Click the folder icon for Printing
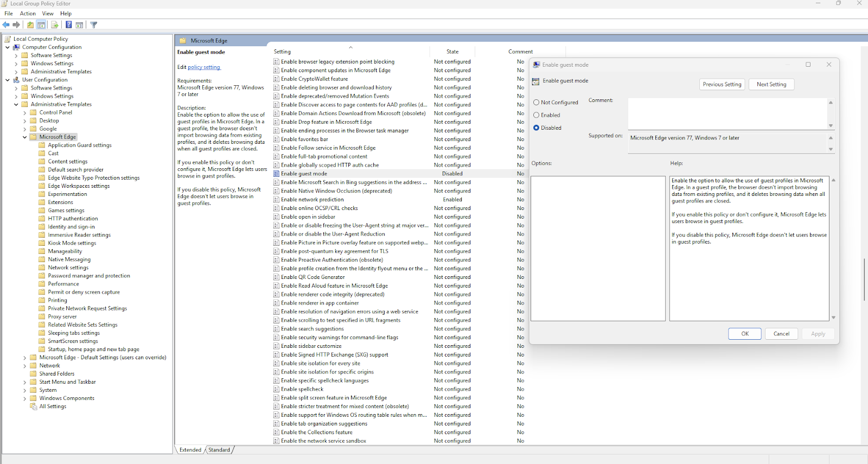This screenshot has width=868, height=464. [42, 300]
